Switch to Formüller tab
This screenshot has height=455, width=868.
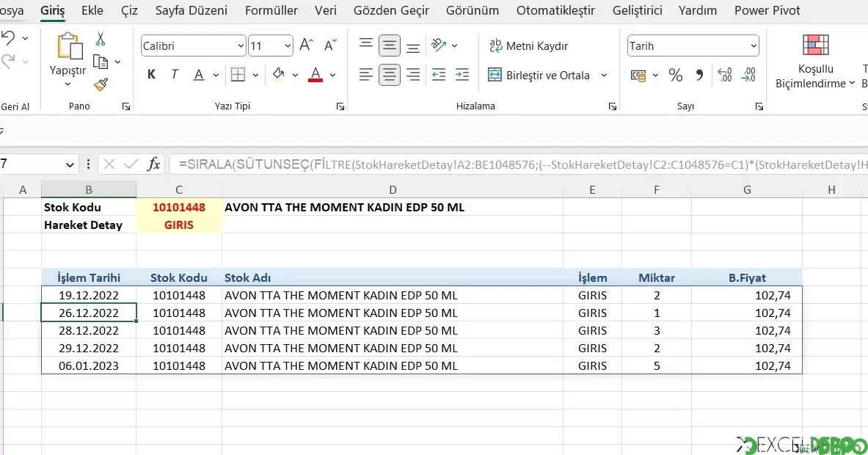271,10
